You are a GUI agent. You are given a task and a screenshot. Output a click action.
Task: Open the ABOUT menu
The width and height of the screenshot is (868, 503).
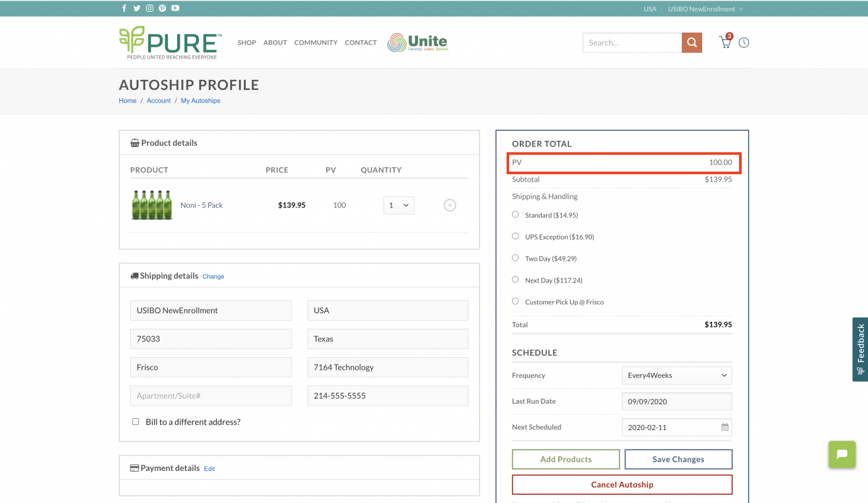[x=275, y=43]
